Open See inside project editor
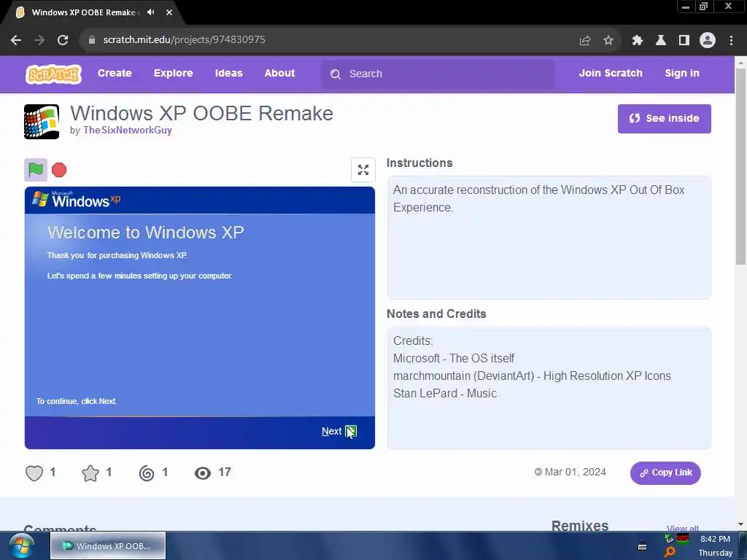Image resolution: width=747 pixels, height=560 pixels. tap(664, 119)
